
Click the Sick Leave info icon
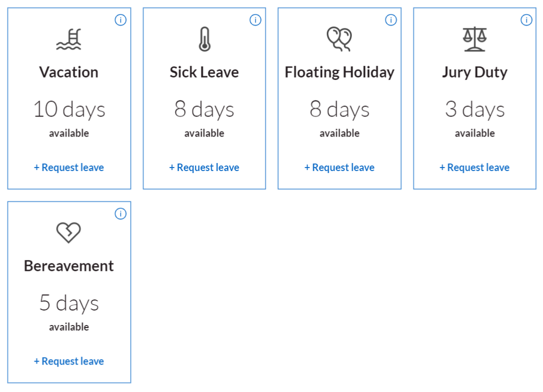[255, 20]
